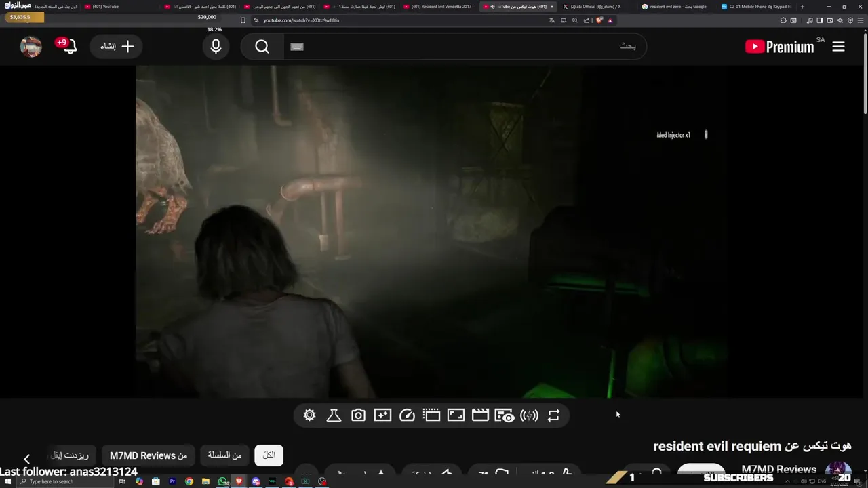Bookmark the page with the bookmark icon

pos(243,20)
